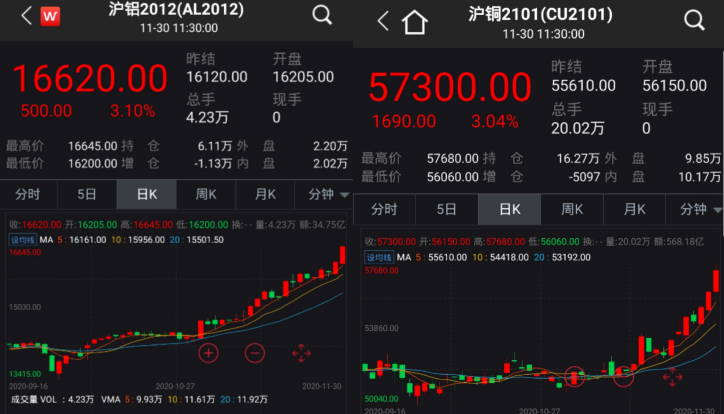Tap the 沪铝2012(AL2012) title
724x414 pixels.
pyautogui.click(x=176, y=9)
